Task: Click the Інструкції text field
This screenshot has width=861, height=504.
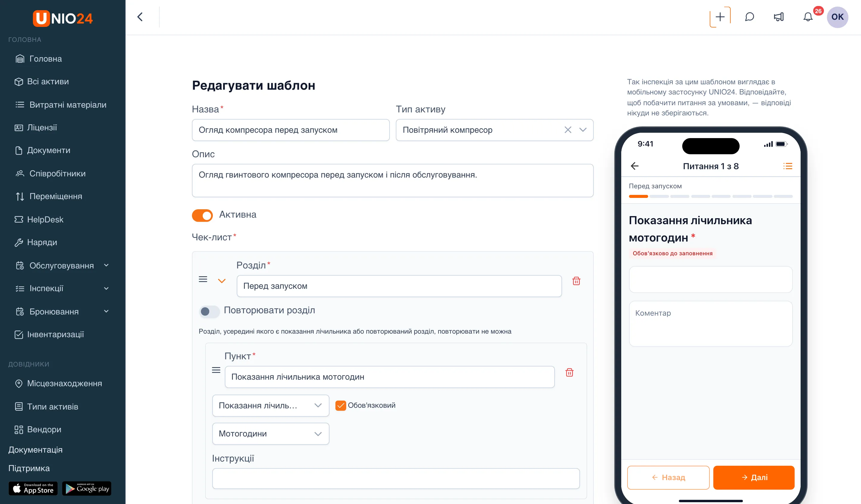Action: pos(396,478)
